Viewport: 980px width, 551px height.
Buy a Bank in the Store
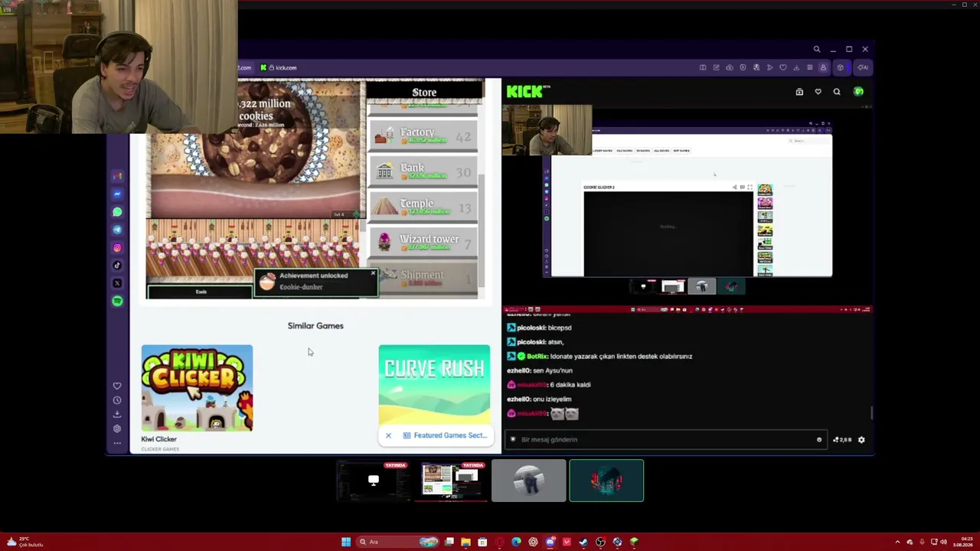(423, 171)
